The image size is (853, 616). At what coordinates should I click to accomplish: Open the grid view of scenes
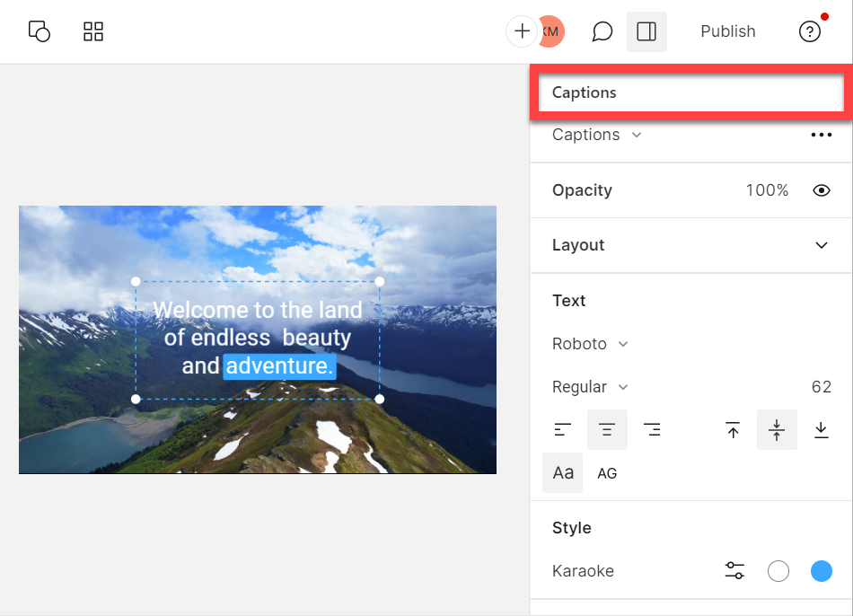tap(93, 31)
